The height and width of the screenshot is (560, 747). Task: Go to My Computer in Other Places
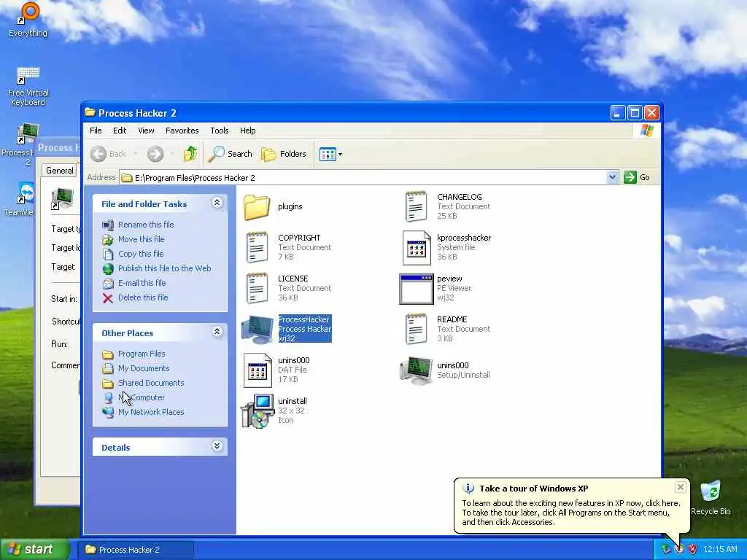(x=142, y=397)
